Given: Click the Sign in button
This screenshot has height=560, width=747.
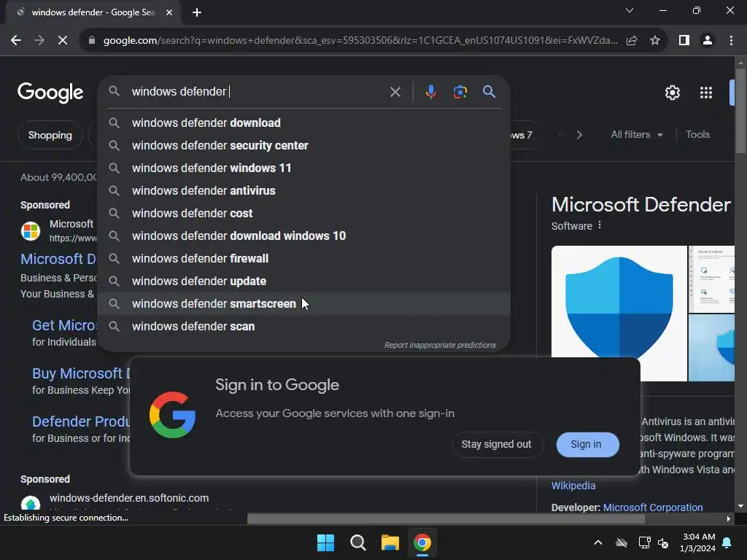Looking at the screenshot, I should [587, 444].
